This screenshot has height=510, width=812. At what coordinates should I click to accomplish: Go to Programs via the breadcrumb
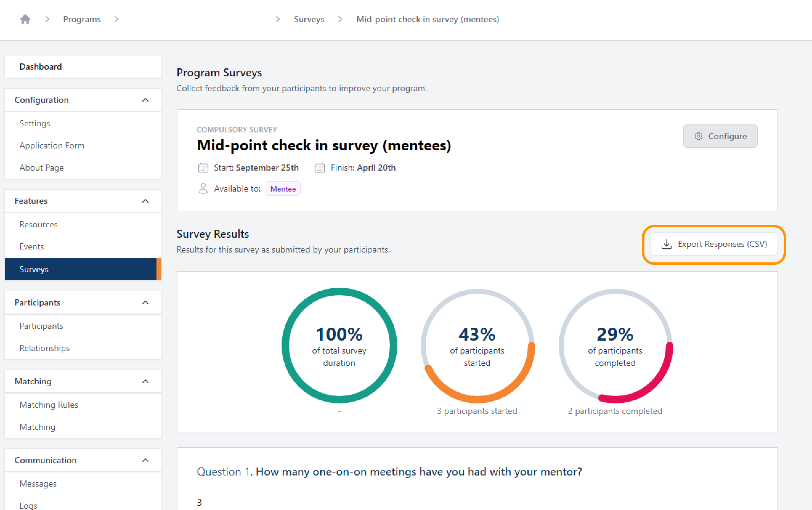pyautogui.click(x=82, y=19)
